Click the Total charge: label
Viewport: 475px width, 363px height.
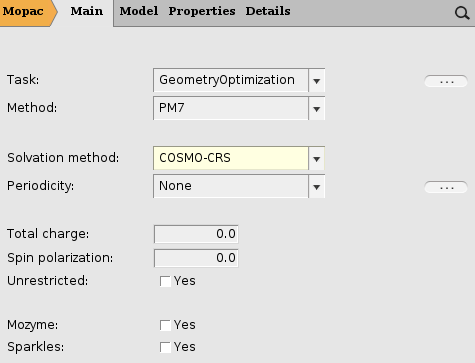[48, 234]
